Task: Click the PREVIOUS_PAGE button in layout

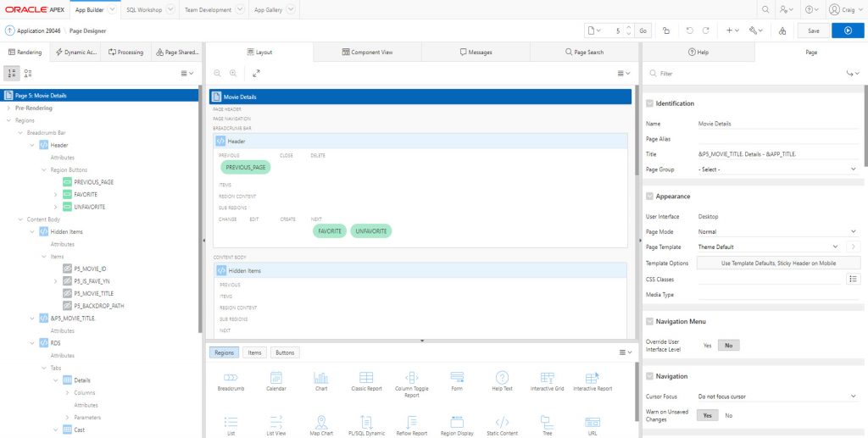Action: pyautogui.click(x=246, y=167)
